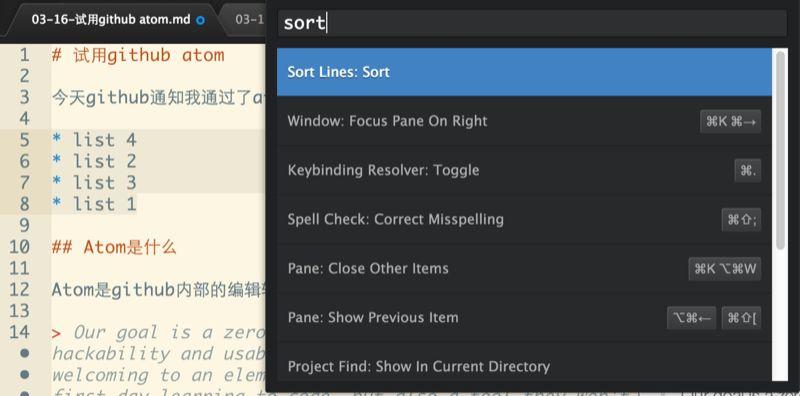
Task: Click the ⌥⌘← keybinding badge
Action: click(x=691, y=318)
